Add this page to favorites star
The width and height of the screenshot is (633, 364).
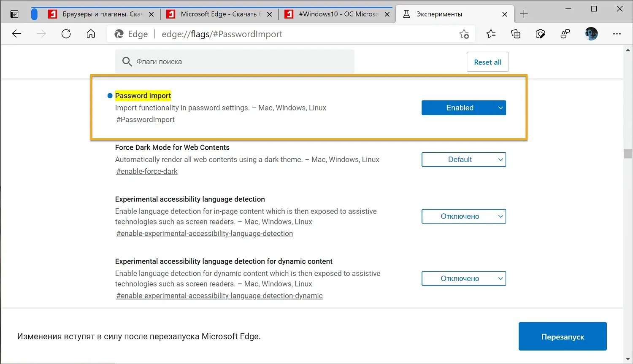[464, 34]
